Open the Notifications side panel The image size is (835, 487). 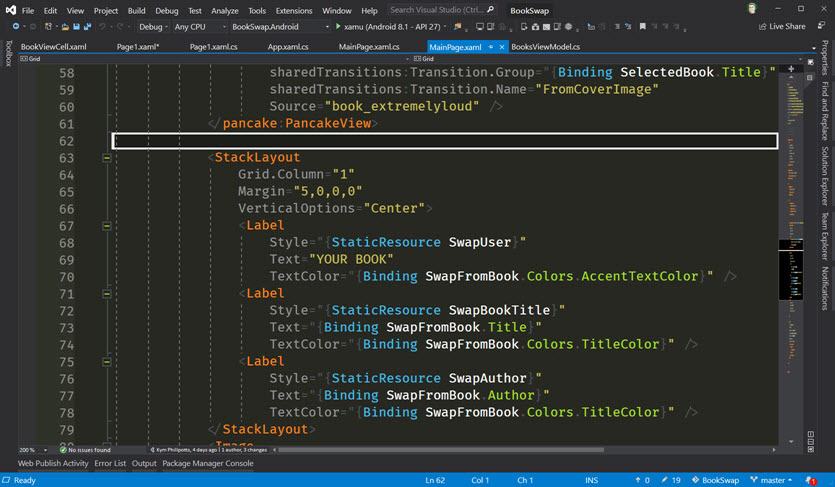point(824,288)
